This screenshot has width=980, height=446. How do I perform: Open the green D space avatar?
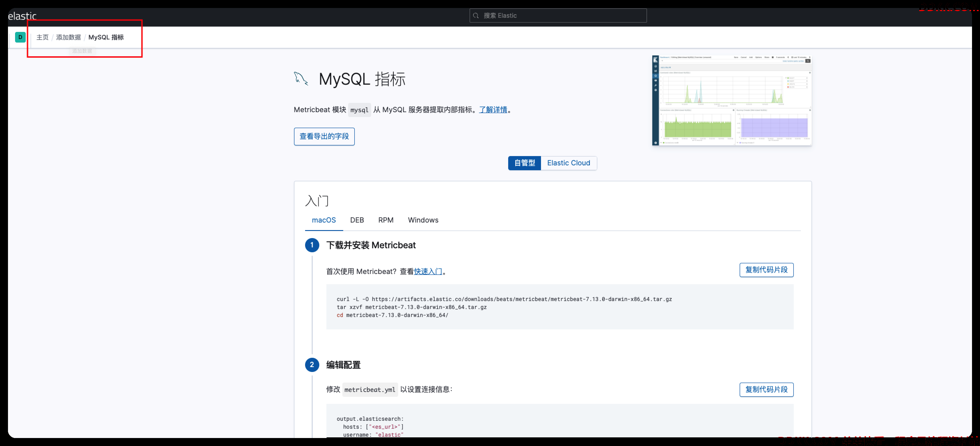tap(20, 37)
